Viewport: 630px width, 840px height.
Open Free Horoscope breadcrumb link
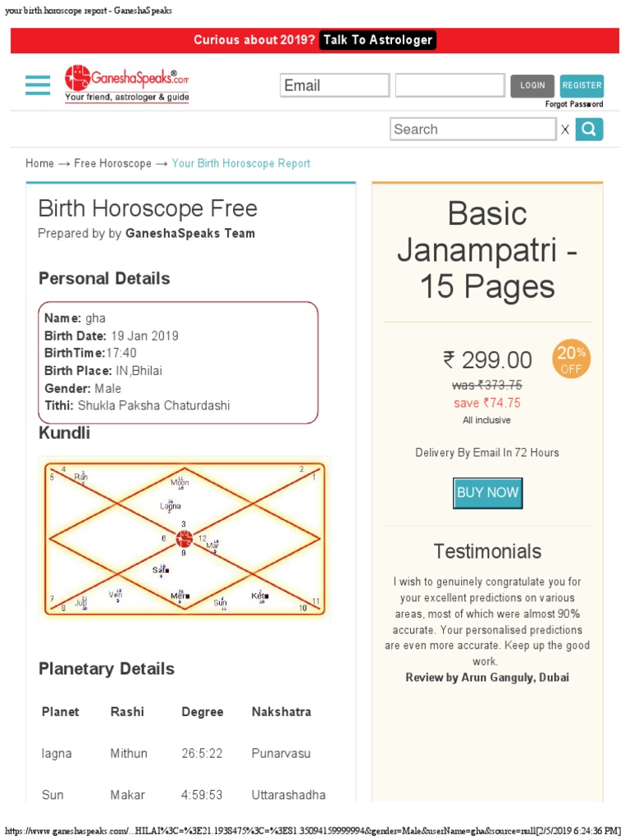[x=112, y=163]
